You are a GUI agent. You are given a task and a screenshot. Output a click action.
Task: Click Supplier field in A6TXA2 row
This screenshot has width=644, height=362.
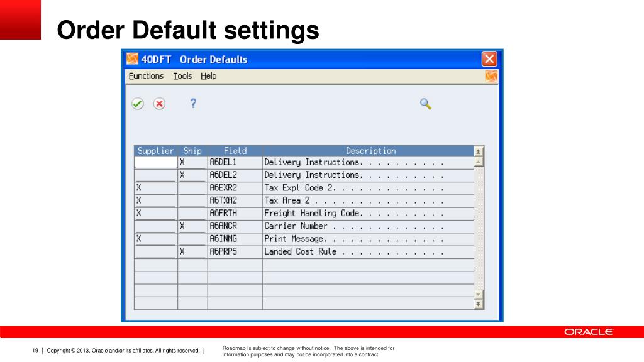[156, 200]
